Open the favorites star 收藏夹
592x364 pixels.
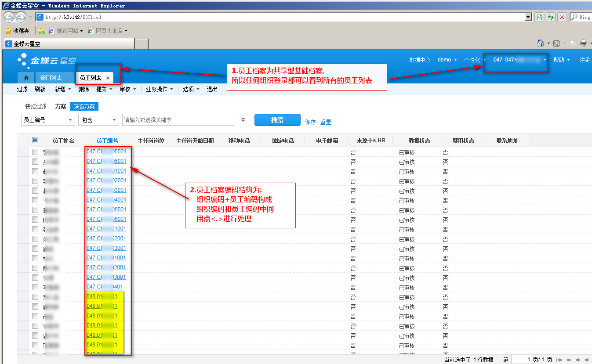(x=18, y=31)
